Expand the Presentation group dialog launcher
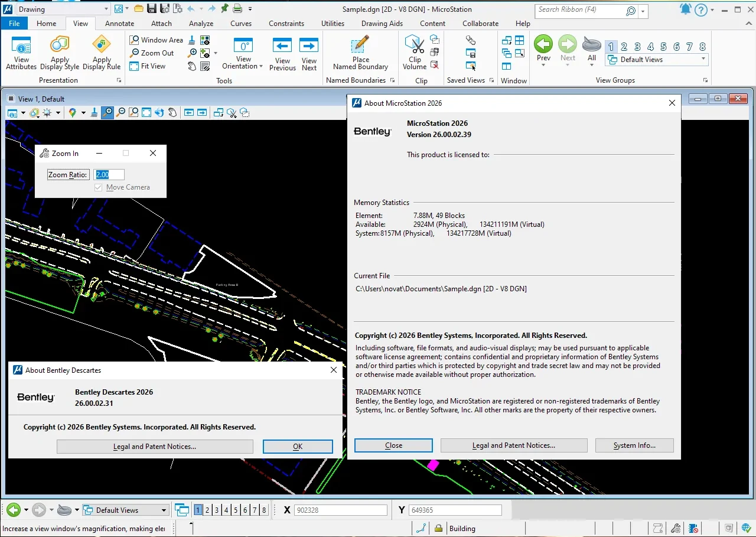 pyautogui.click(x=119, y=80)
